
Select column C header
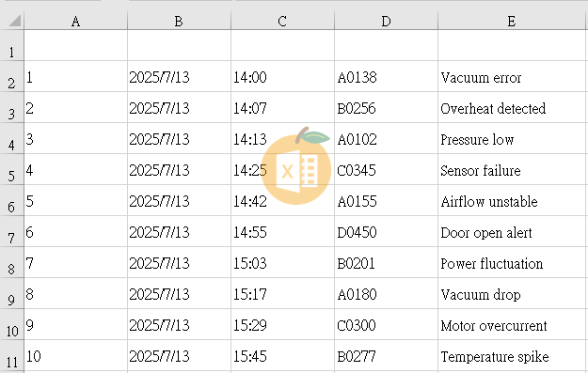point(282,21)
